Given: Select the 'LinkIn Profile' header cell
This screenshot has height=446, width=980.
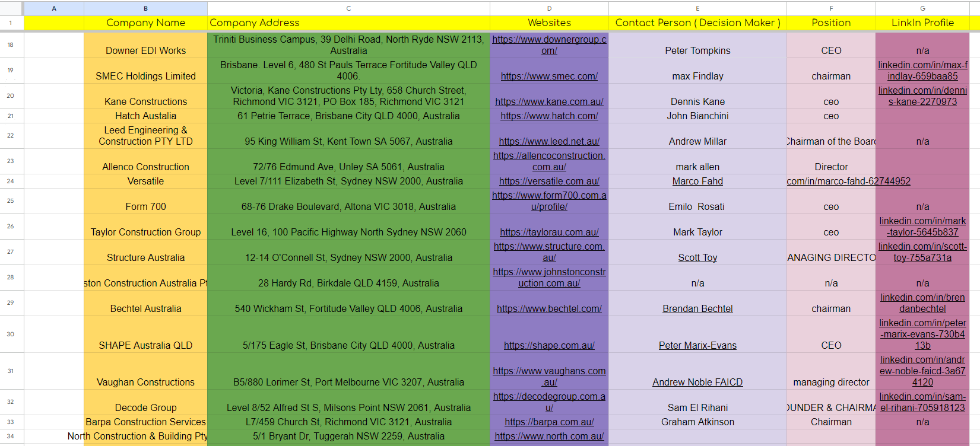Looking at the screenshot, I should (x=922, y=23).
